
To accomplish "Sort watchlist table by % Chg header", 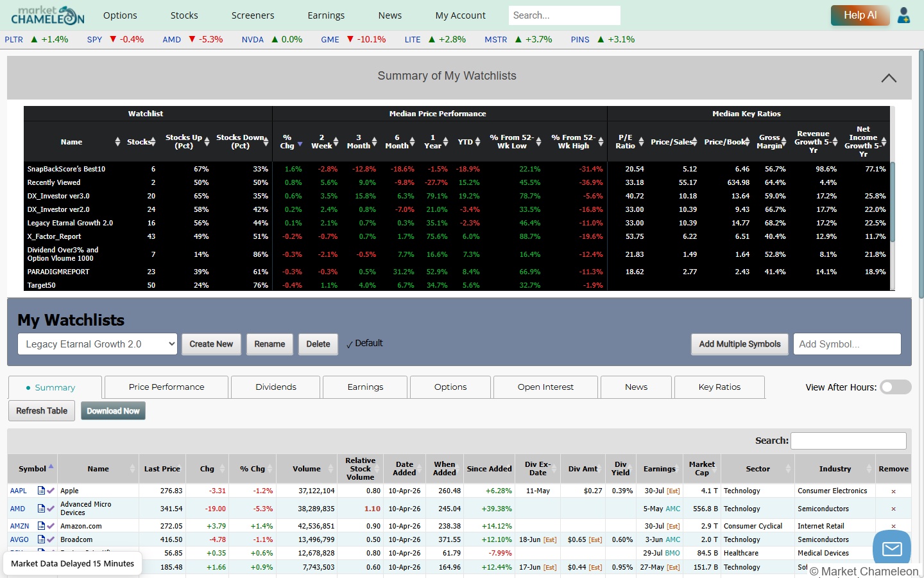I will (x=253, y=469).
